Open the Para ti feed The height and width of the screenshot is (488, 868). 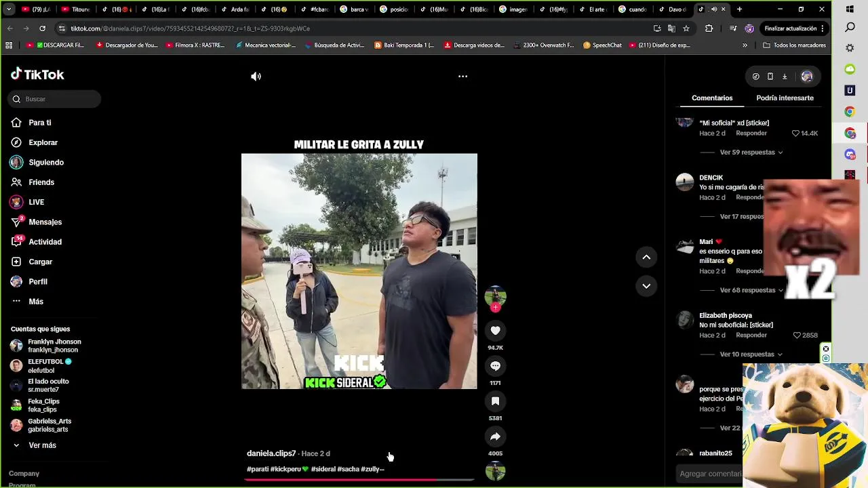click(x=40, y=123)
